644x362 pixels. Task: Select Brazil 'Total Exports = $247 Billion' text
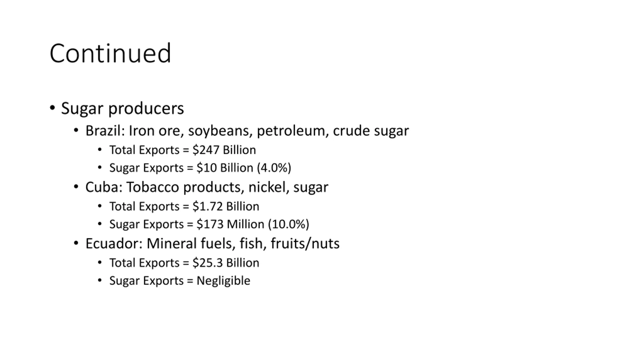point(183,150)
